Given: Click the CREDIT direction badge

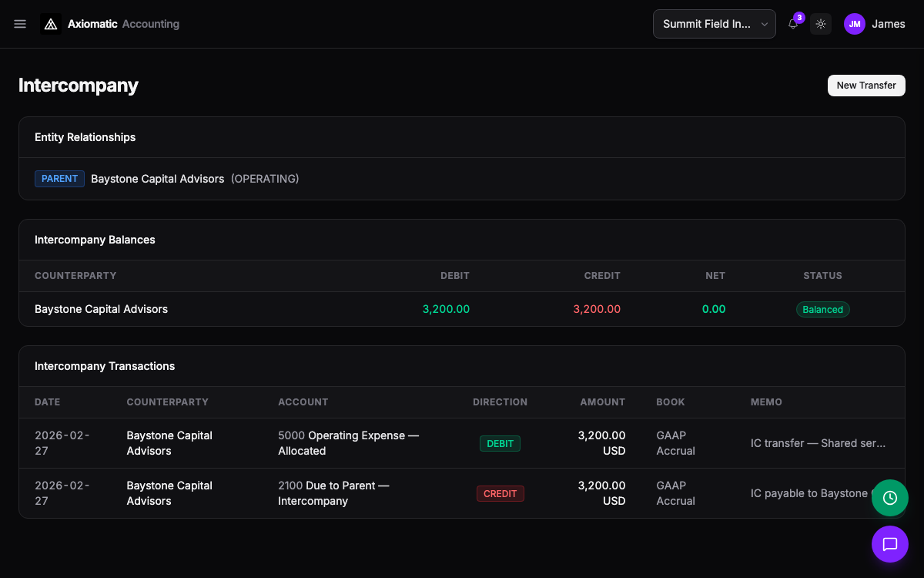Looking at the screenshot, I should pos(500,493).
